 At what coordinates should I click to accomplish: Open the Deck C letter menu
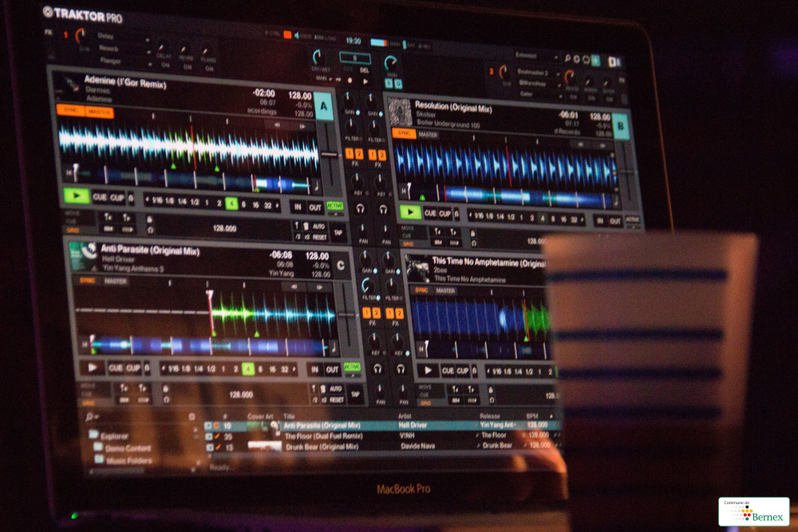pos(340,265)
